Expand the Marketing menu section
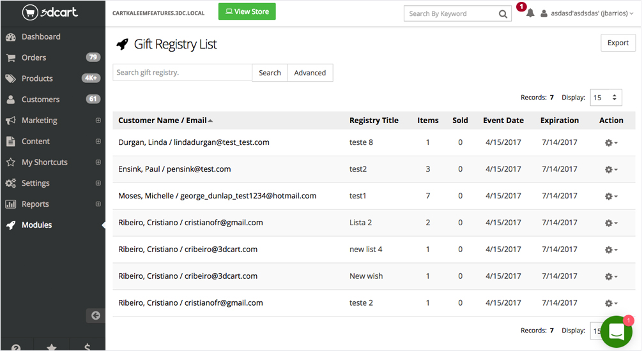This screenshot has height=351, width=644. coord(98,121)
